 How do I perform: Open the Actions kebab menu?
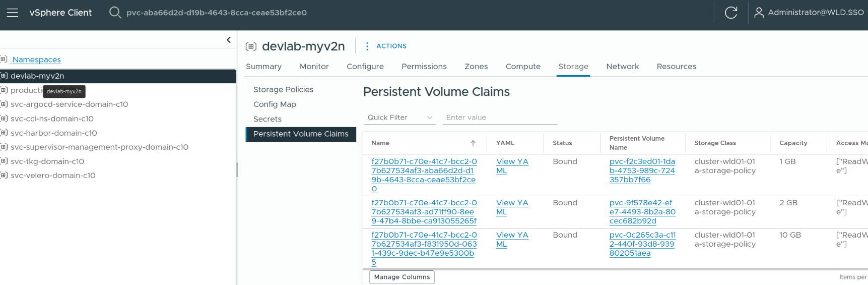367,46
